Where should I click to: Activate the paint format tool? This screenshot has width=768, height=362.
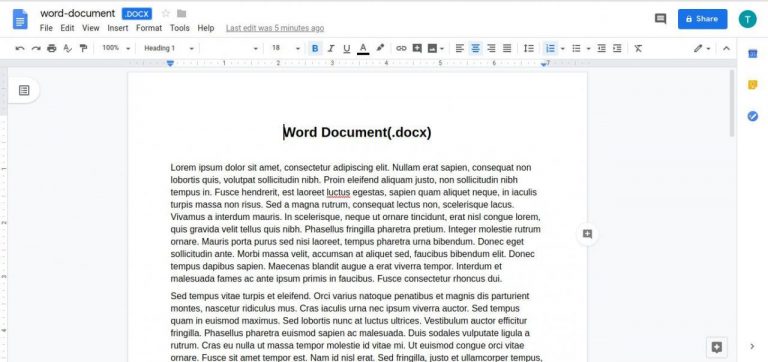tap(83, 48)
